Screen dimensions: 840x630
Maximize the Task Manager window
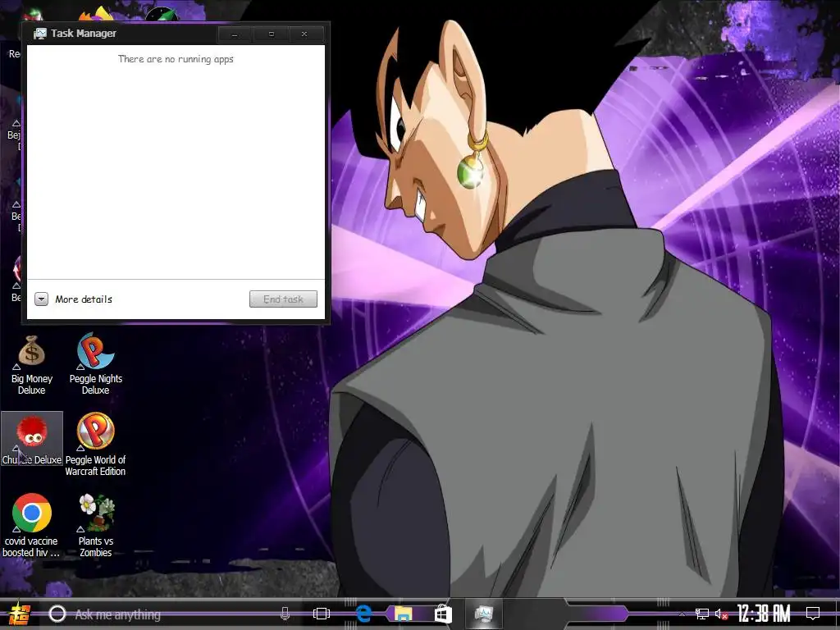coord(271,34)
